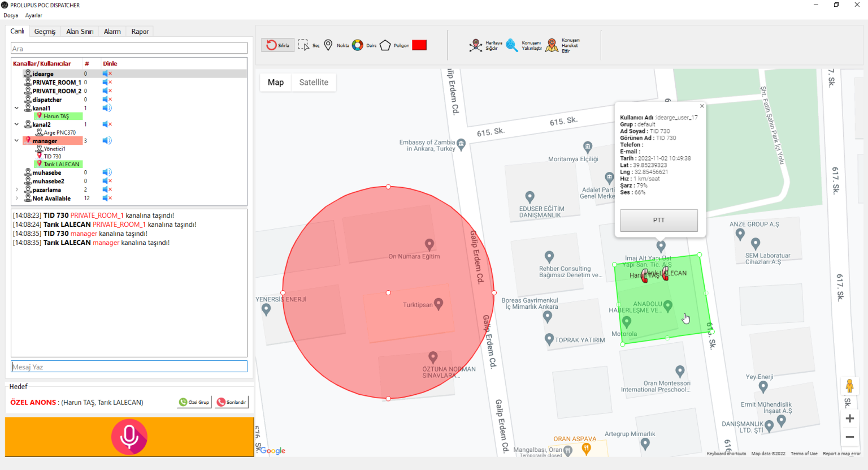Enable listening on muhasebe2 channel

107,181
